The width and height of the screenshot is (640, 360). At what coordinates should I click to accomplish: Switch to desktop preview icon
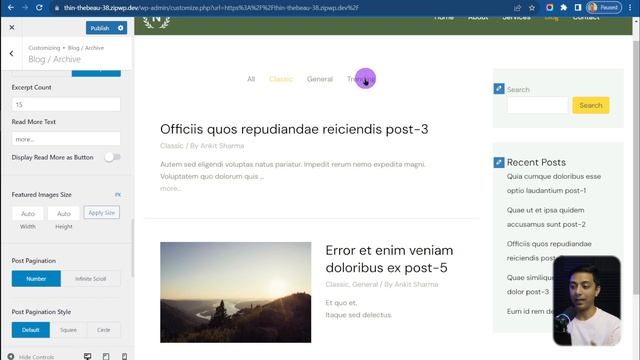pyautogui.click(x=87, y=356)
